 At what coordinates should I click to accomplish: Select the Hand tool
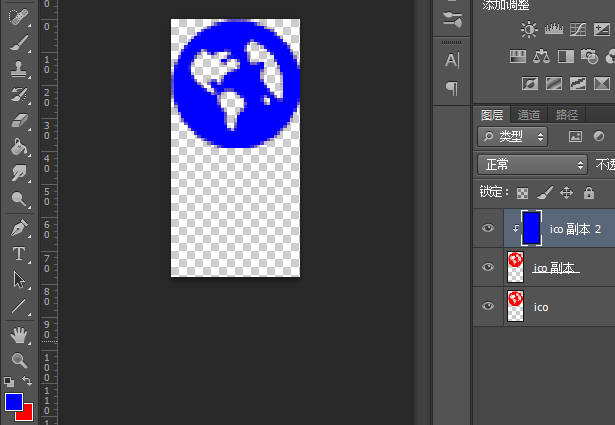(x=18, y=335)
